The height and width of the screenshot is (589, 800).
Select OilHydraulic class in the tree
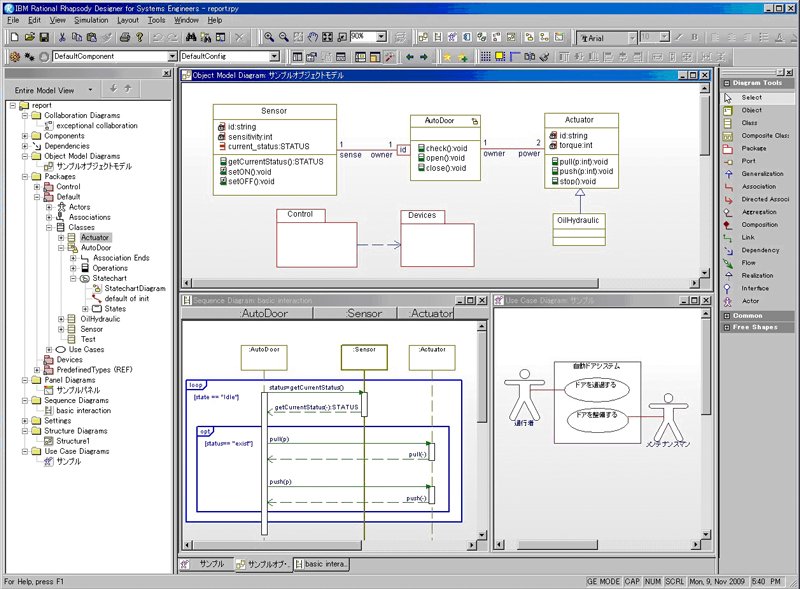100,319
